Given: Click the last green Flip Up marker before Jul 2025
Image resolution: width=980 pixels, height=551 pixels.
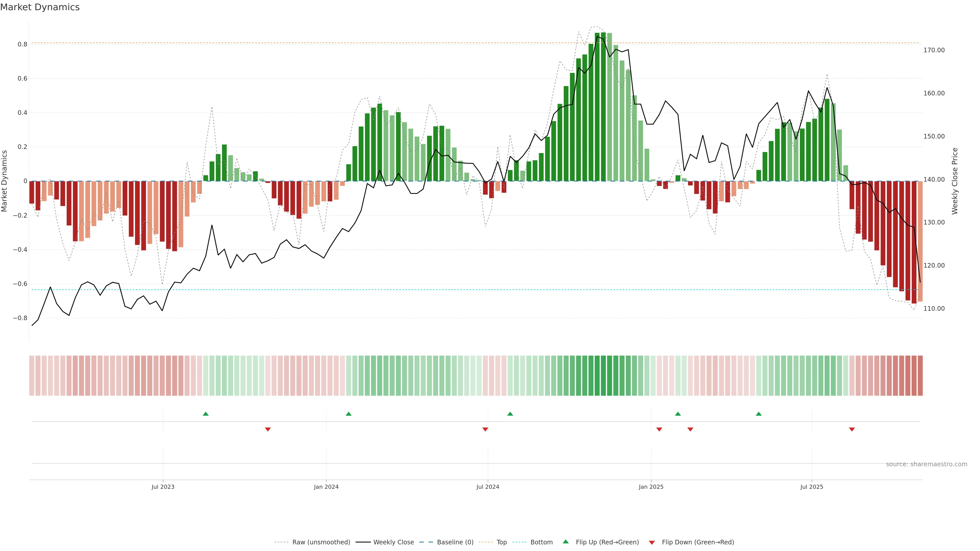Looking at the screenshot, I should [758, 414].
